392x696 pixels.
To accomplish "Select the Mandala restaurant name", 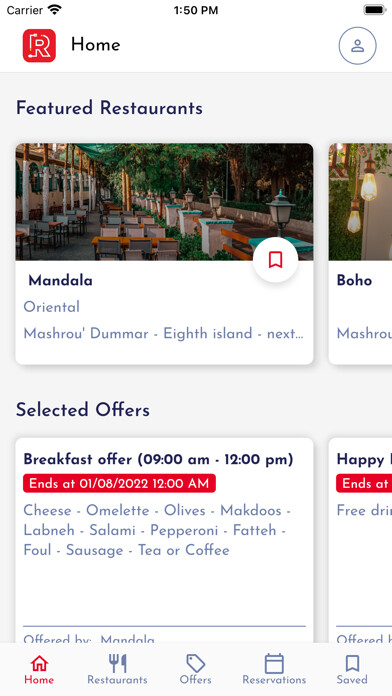I will click(60, 281).
